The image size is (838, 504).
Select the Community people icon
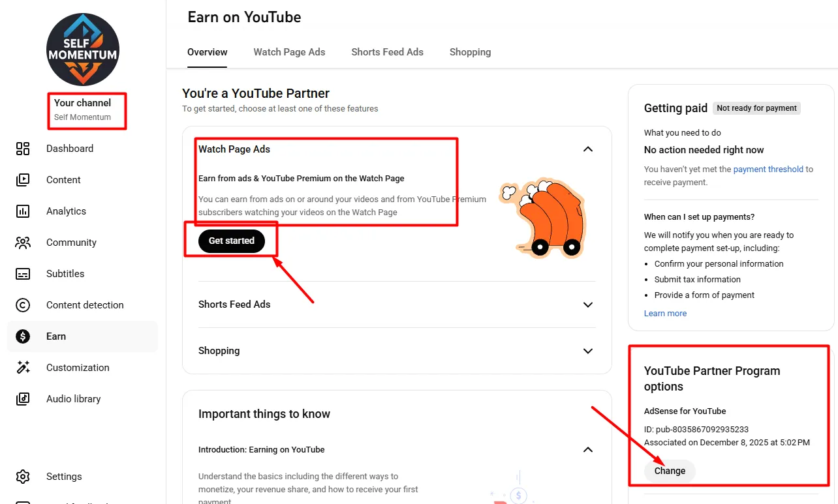tap(23, 243)
